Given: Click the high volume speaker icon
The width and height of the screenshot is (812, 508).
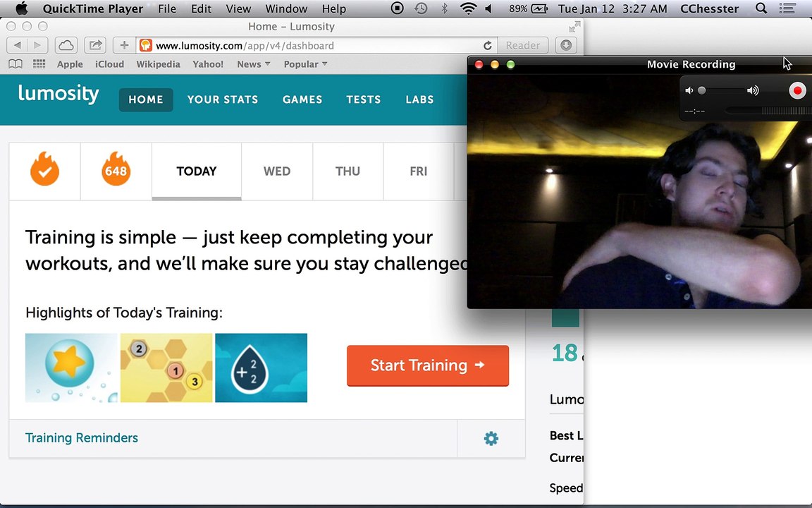Looking at the screenshot, I should pos(753,91).
